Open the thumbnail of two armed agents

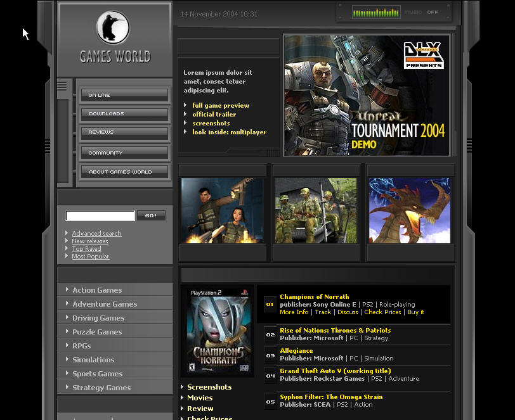click(x=222, y=211)
